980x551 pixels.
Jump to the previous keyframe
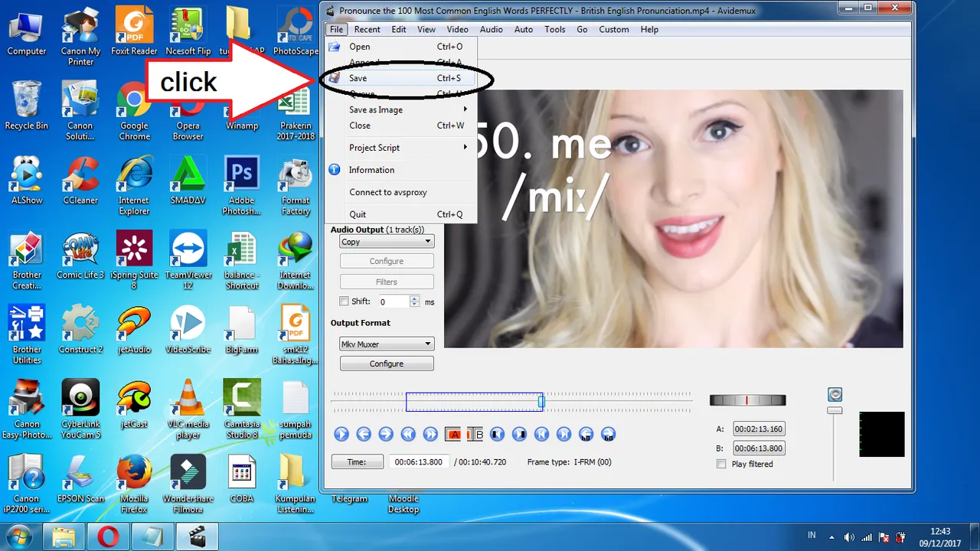click(408, 435)
